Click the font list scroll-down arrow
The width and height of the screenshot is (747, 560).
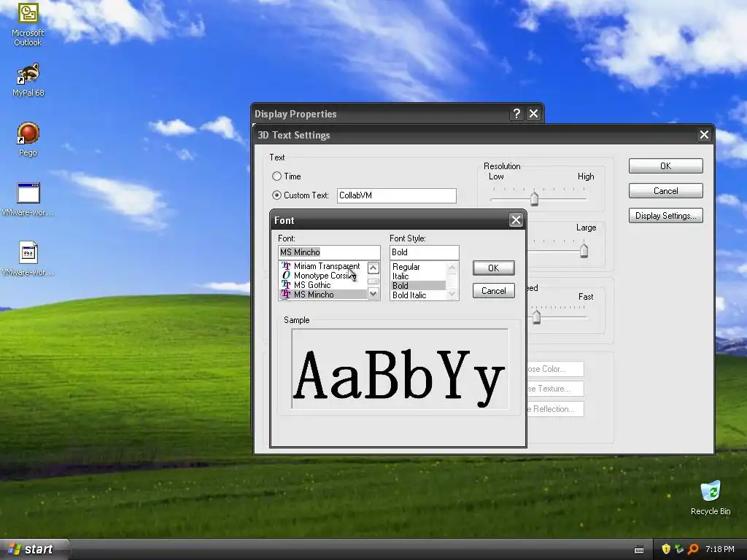[x=373, y=294]
